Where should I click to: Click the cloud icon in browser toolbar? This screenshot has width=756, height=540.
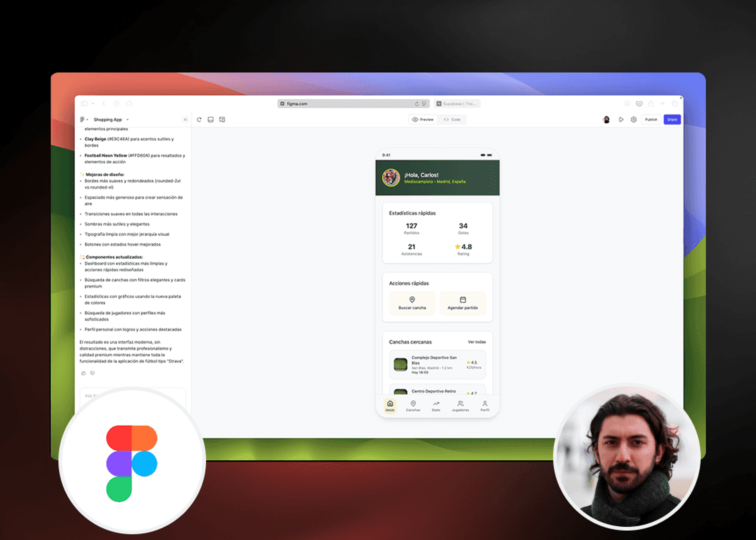pos(129,104)
